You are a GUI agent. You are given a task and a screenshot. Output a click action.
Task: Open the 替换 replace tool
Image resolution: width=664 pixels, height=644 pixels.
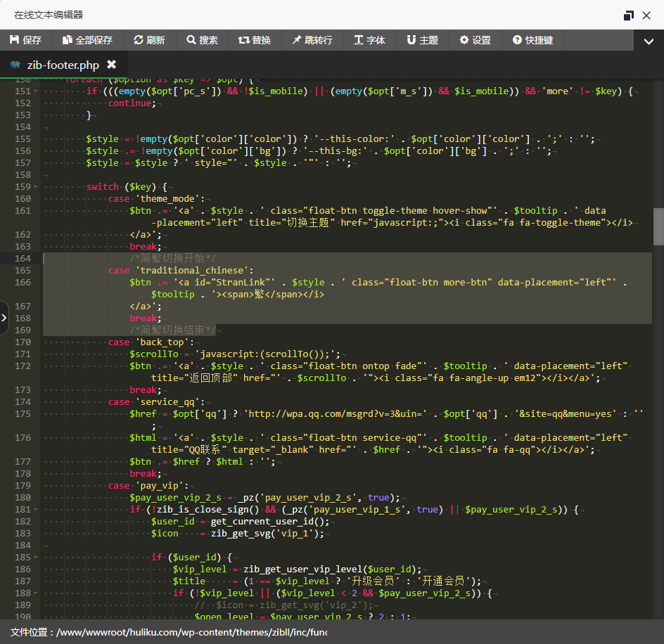pyautogui.click(x=255, y=40)
